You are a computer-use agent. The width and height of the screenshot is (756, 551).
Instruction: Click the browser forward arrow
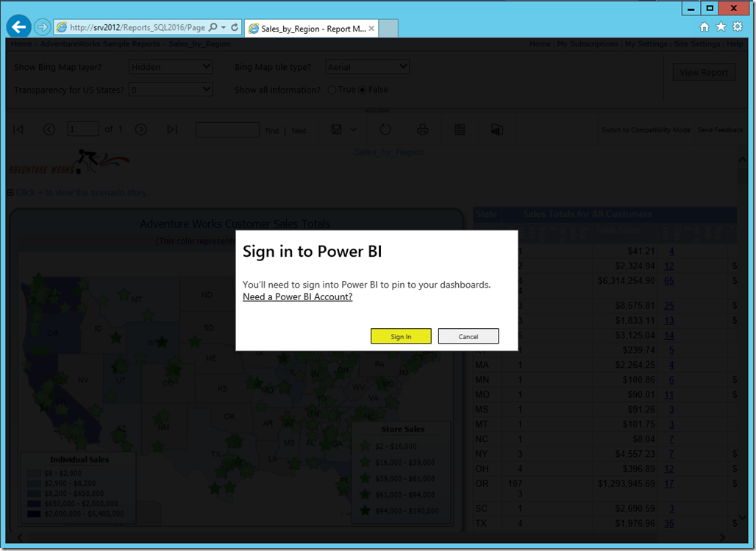coord(43,27)
